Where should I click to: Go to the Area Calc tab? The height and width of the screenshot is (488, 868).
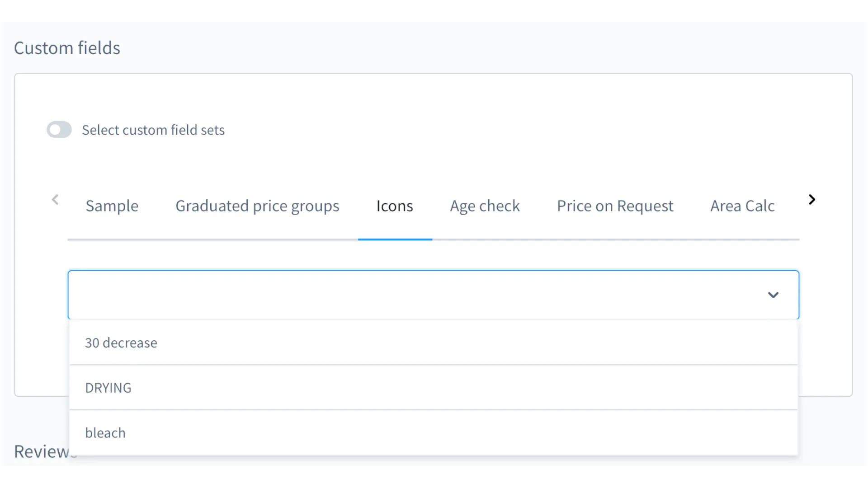[742, 206]
